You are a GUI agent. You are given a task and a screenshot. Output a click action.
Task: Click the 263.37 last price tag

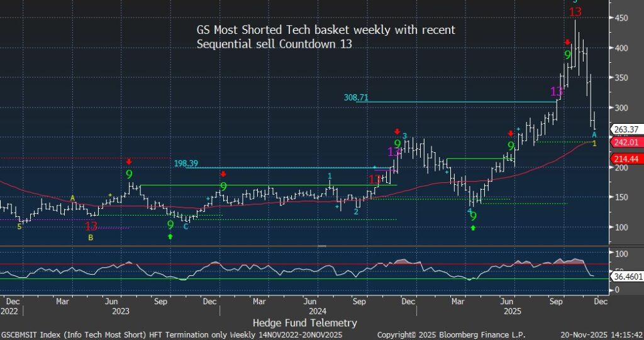(x=625, y=130)
